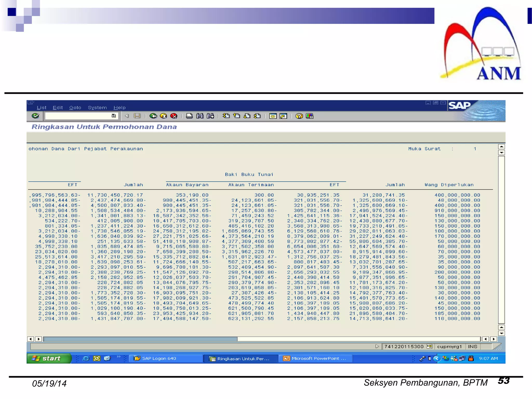
Task: Click the Windows start button
Action: (49, 358)
